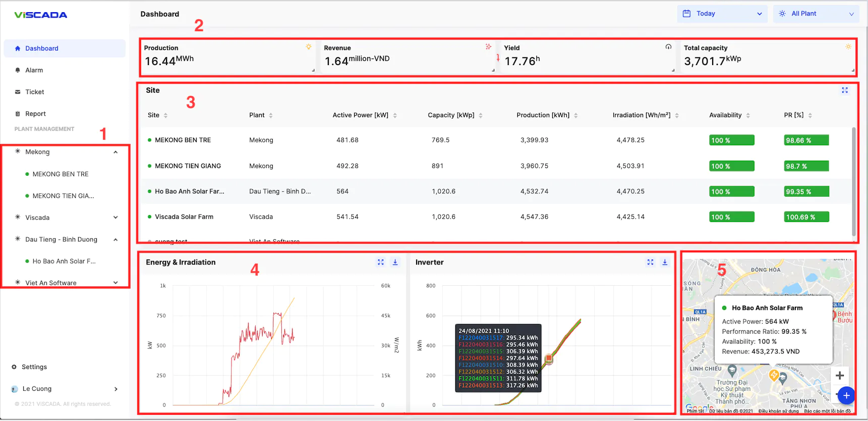
Task: Sort table by Irradiation column
Action: 677,116
